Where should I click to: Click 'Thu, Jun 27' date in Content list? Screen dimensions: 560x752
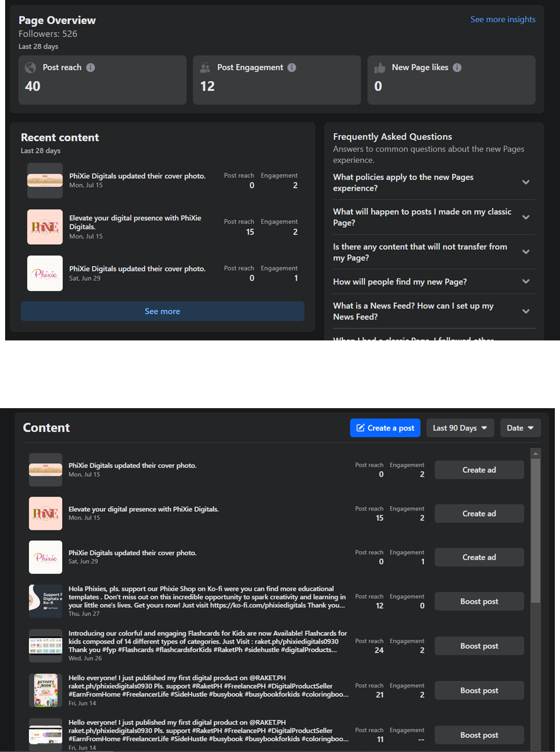pos(84,614)
